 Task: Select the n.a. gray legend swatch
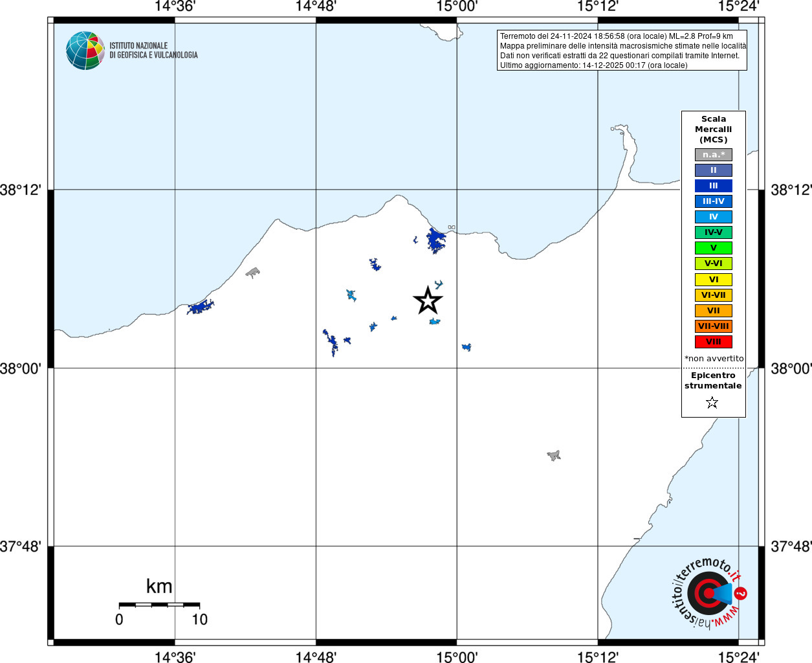[x=714, y=155]
